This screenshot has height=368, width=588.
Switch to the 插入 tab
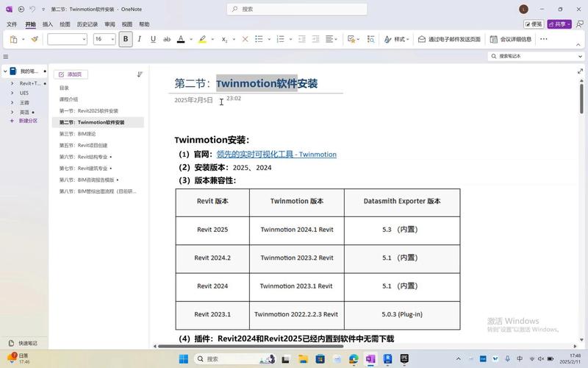(x=48, y=24)
